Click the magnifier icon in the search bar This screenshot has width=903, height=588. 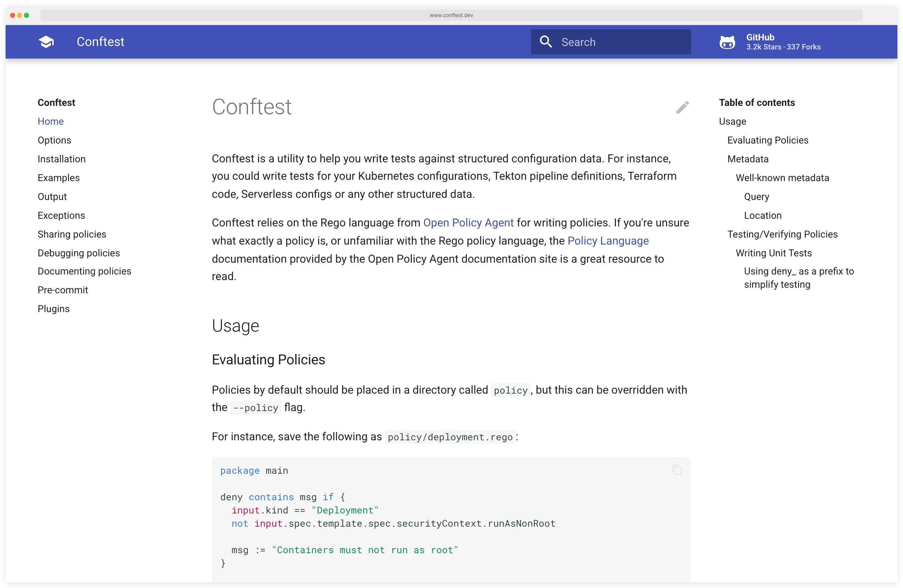click(546, 42)
